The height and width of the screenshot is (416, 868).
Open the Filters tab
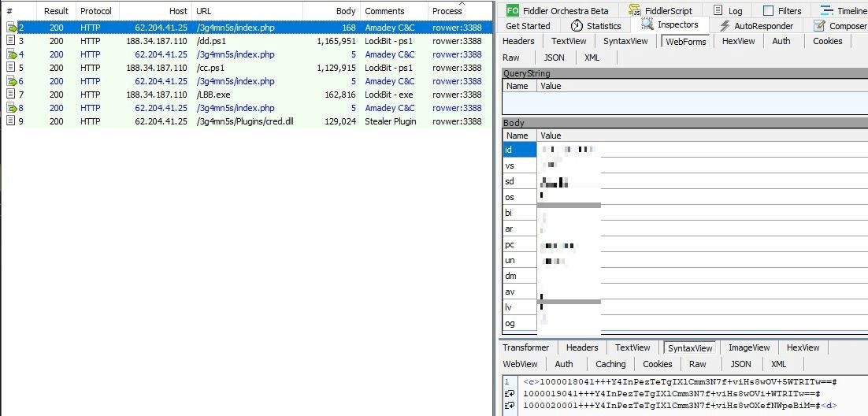781,10
